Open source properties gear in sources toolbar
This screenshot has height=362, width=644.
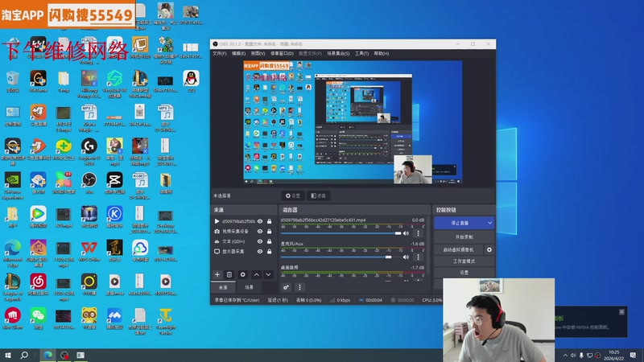pyautogui.click(x=243, y=274)
